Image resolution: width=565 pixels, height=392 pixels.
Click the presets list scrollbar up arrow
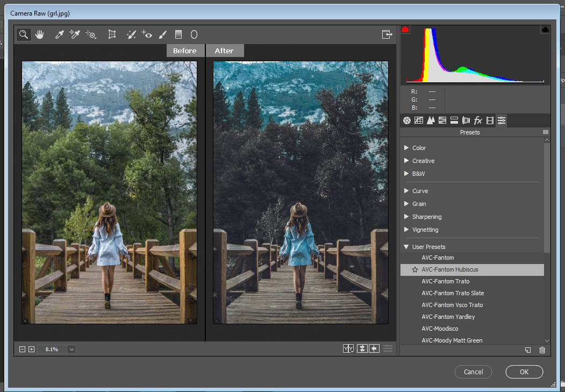(547, 140)
